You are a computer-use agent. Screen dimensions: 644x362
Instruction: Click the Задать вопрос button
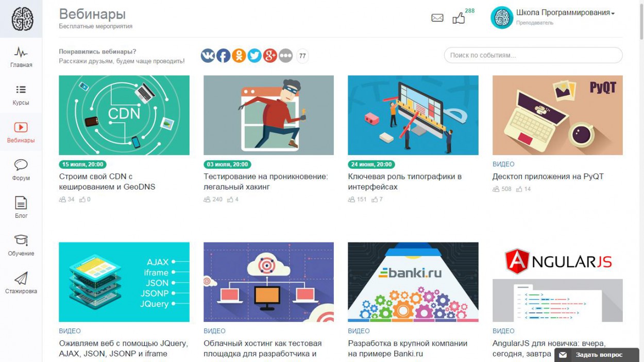[597, 355]
